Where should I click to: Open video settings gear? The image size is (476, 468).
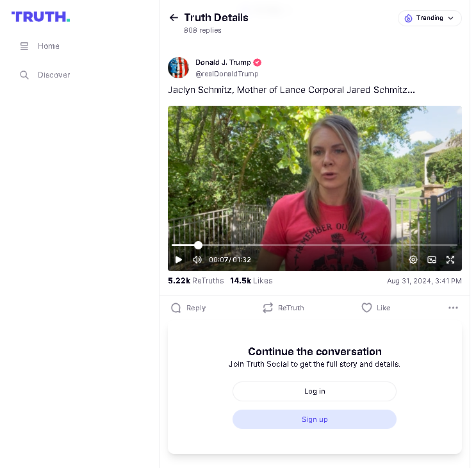point(413,260)
